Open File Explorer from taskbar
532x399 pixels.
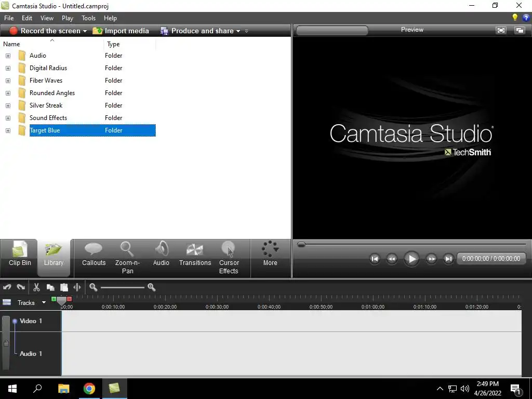(x=63, y=389)
